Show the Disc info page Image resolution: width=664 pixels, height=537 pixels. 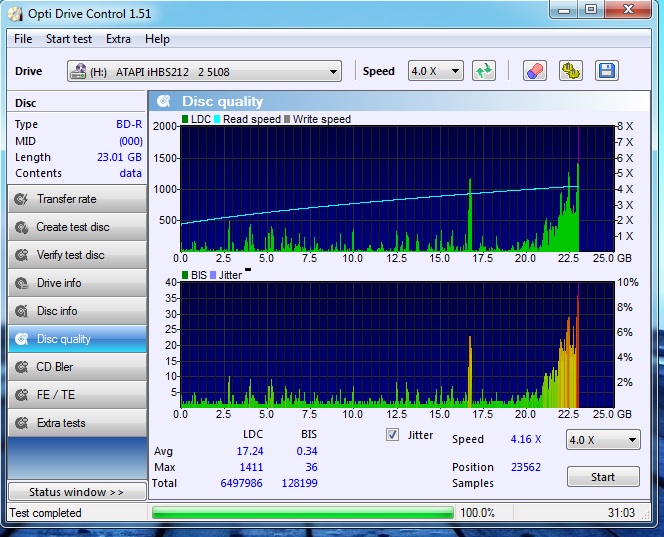77,311
